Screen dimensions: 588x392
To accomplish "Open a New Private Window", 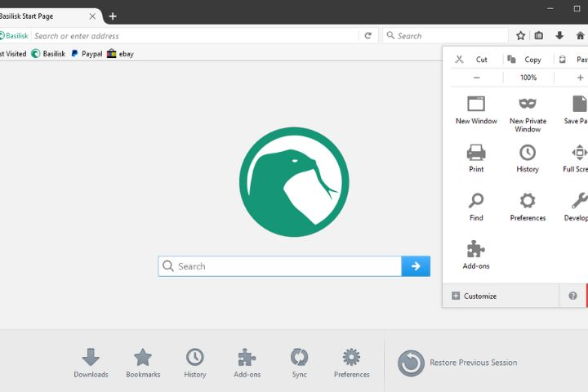I will [528, 114].
